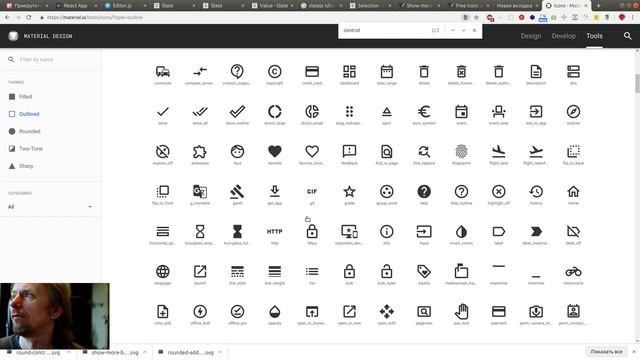This screenshot has height=360, width=640.
Task: Switch theme to Filled
Action: click(x=20, y=97)
